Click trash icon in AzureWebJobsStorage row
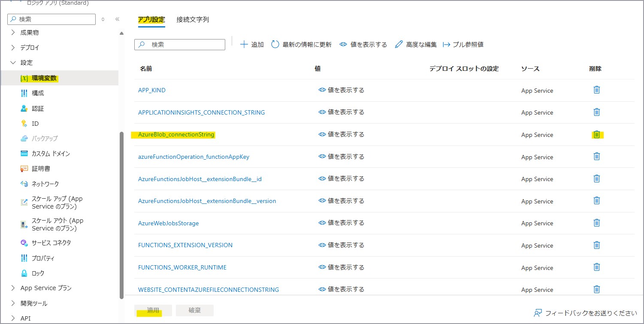The image size is (644, 324). click(x=596, y=223)
